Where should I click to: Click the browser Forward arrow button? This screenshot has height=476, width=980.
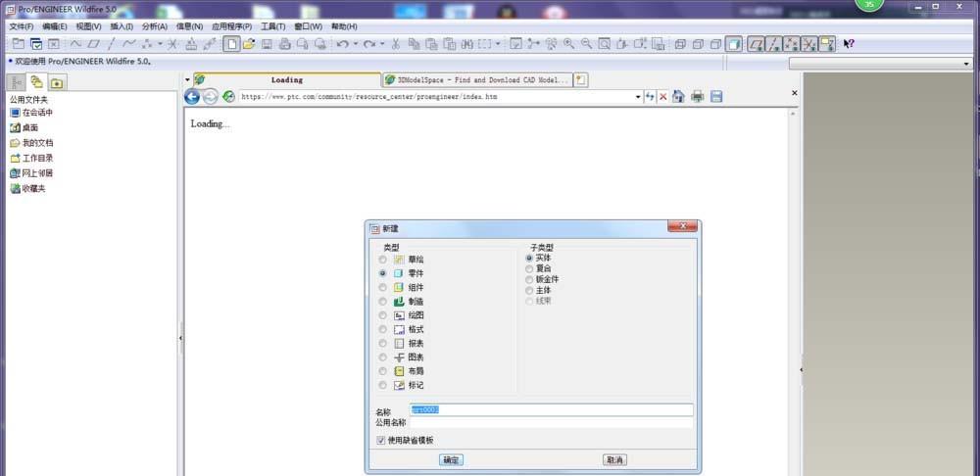(211, 96)
